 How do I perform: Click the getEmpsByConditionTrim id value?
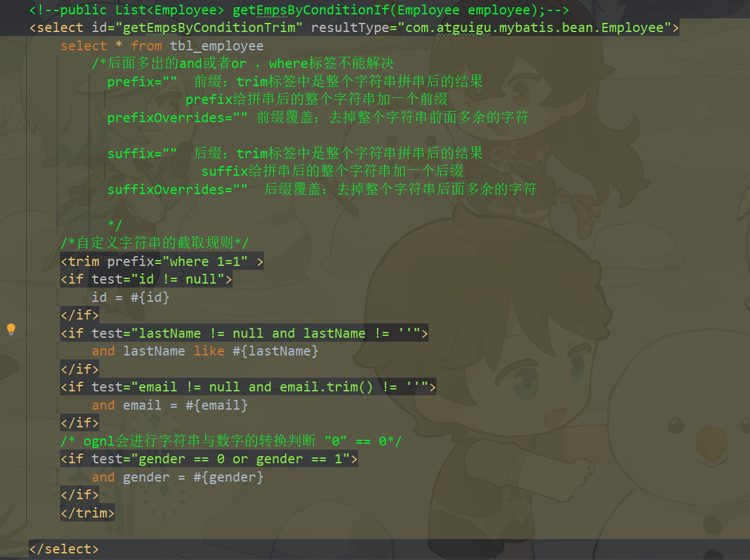pyautogui.click(x=209, y=27)
